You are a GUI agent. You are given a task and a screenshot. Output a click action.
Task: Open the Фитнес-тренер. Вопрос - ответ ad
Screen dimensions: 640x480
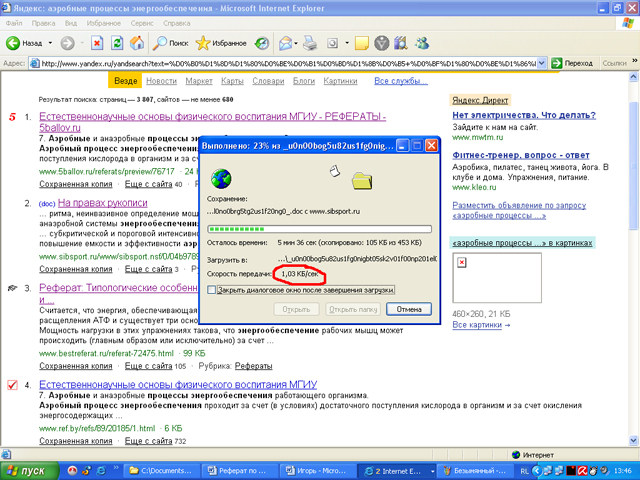tap(521, 155)
